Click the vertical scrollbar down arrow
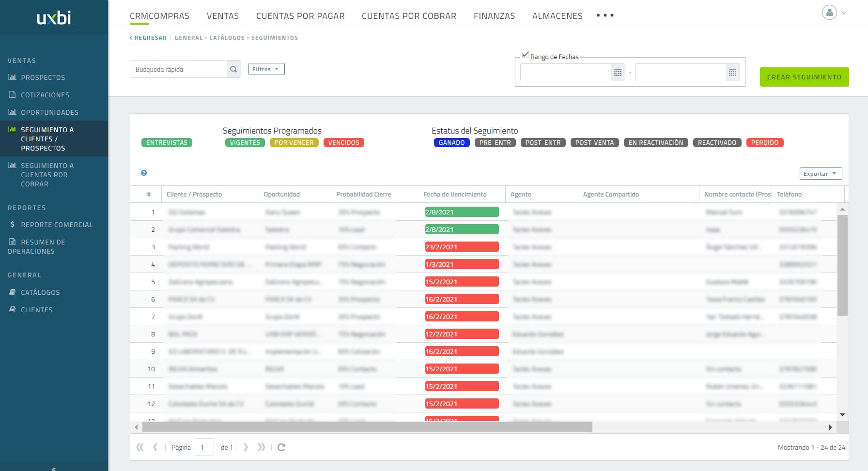 coord(842,415)
